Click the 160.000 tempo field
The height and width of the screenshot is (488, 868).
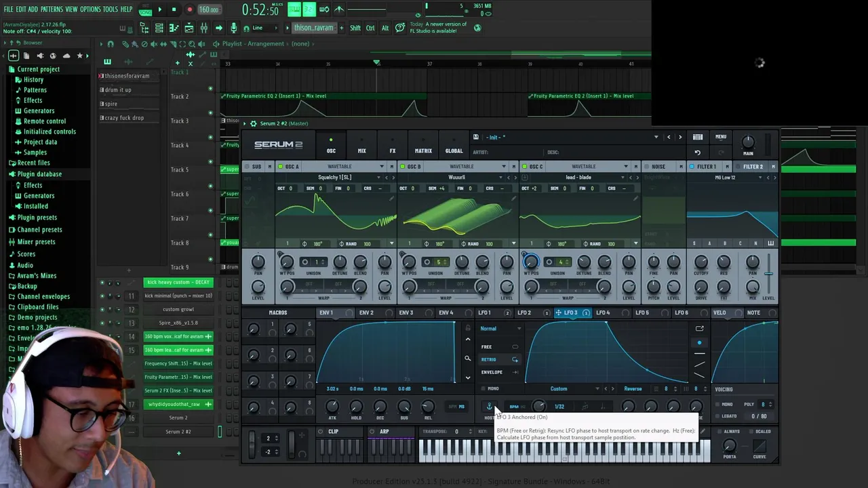coord(208,9)
